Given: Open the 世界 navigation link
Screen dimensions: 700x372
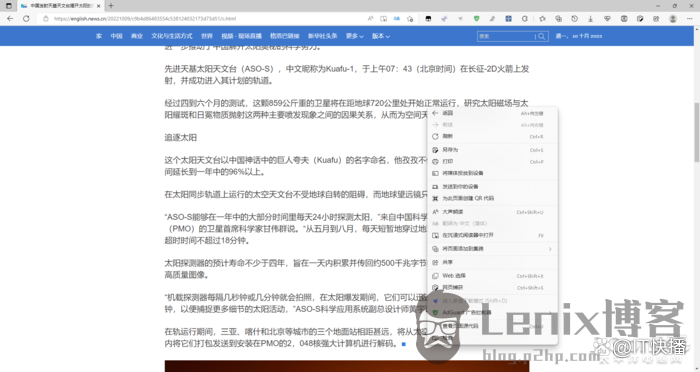Looking at the screenshot, I should pyautogui.click(x=207, y=36).
